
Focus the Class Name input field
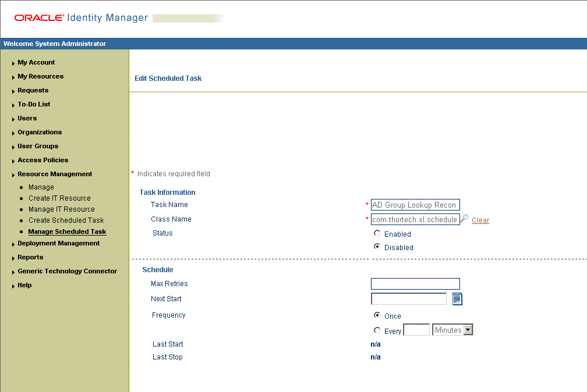(x=415, y=219)
